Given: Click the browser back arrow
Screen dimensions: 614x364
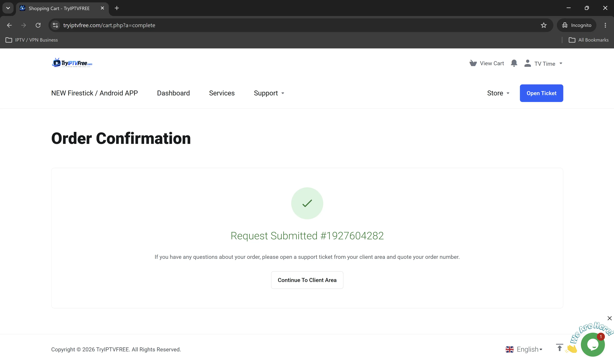Looking at the screenshot, I should click(x=9, y=25).
